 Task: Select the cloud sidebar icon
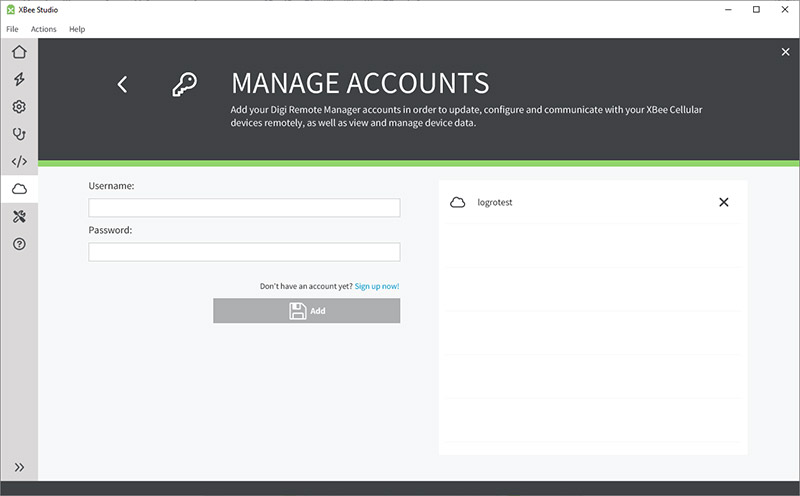point(19,189)
